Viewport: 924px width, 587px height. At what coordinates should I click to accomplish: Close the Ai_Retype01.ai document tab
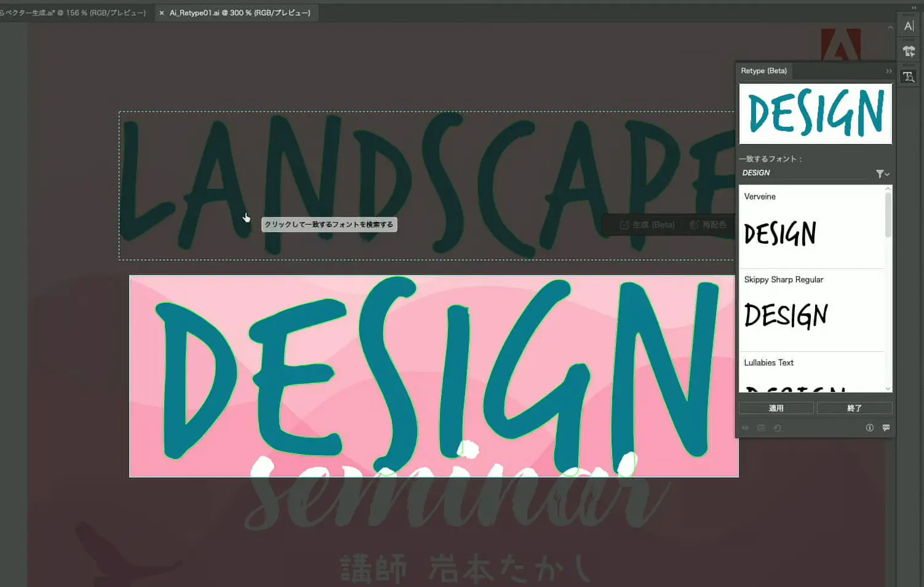click(x=162, y=13)
